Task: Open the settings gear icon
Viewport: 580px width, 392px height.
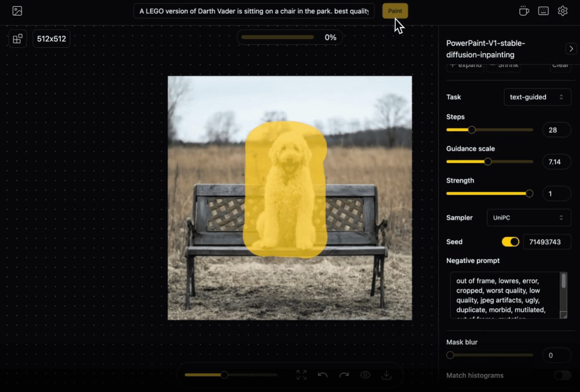Action: tap(562, 11)
